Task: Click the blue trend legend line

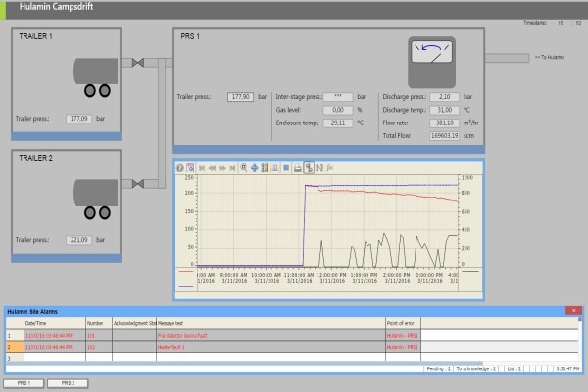Action: 186,286
